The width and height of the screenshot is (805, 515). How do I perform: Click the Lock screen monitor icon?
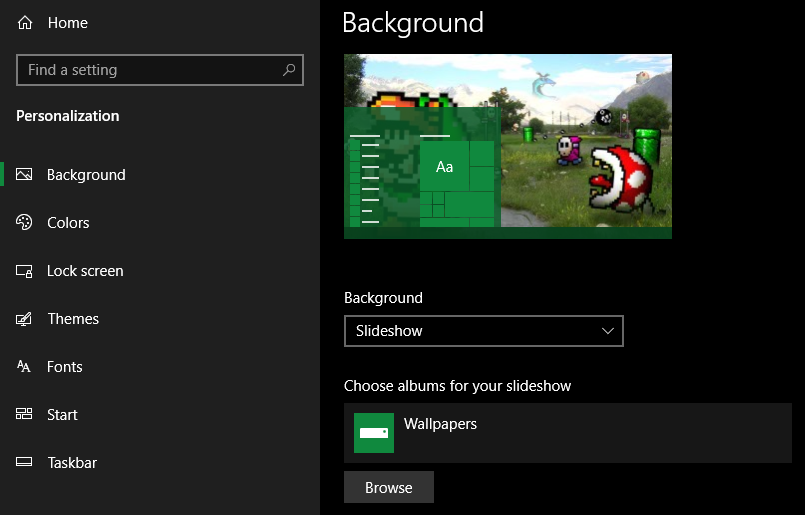25,270
